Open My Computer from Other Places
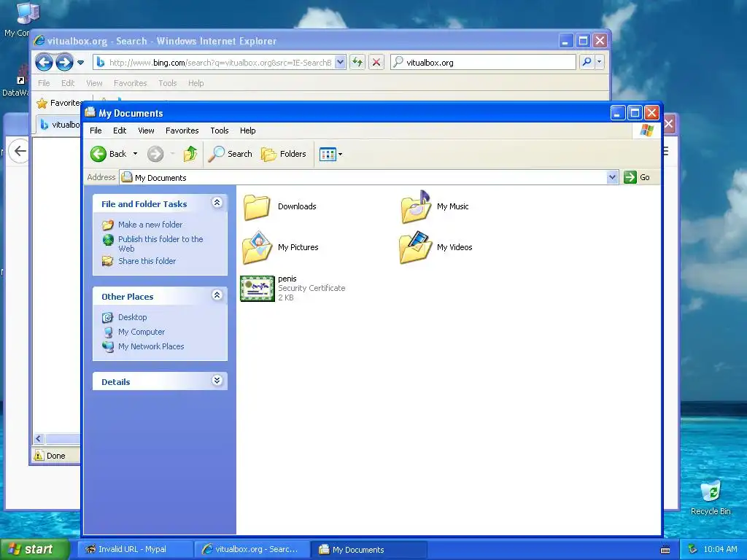Image resolution: width=747 pixels, height=560 pixels. 142,332
